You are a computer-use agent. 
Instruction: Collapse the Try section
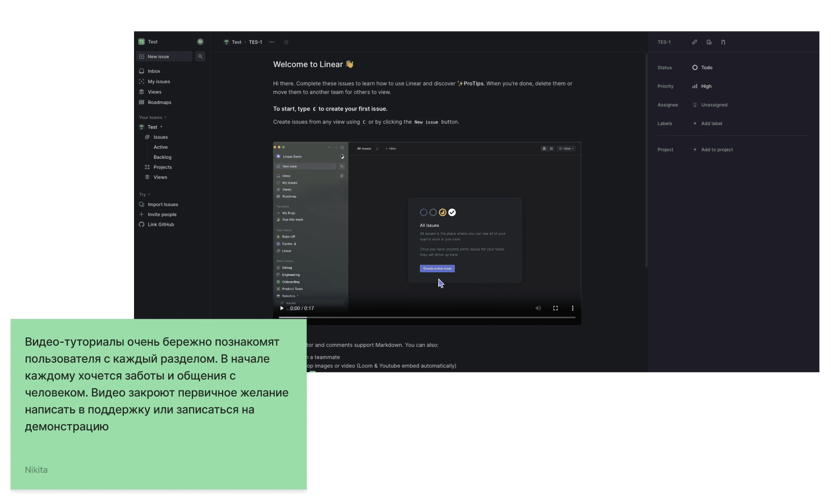point(145,195)
